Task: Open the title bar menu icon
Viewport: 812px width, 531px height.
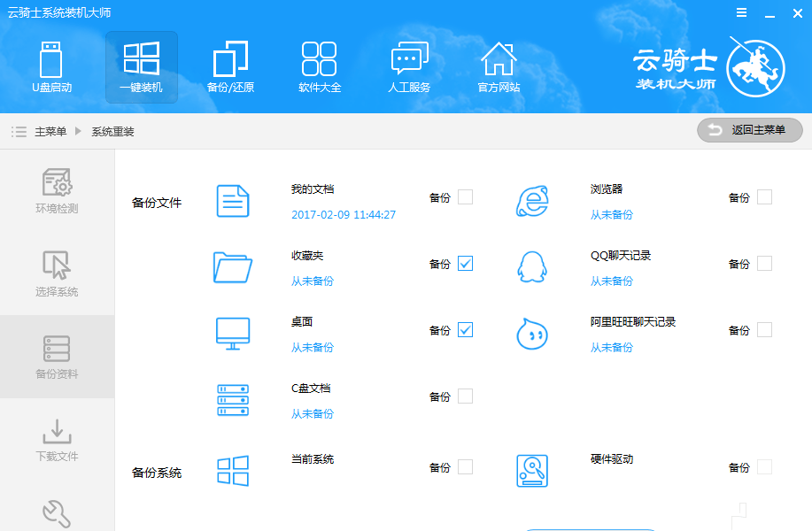Action: point(741,12)
